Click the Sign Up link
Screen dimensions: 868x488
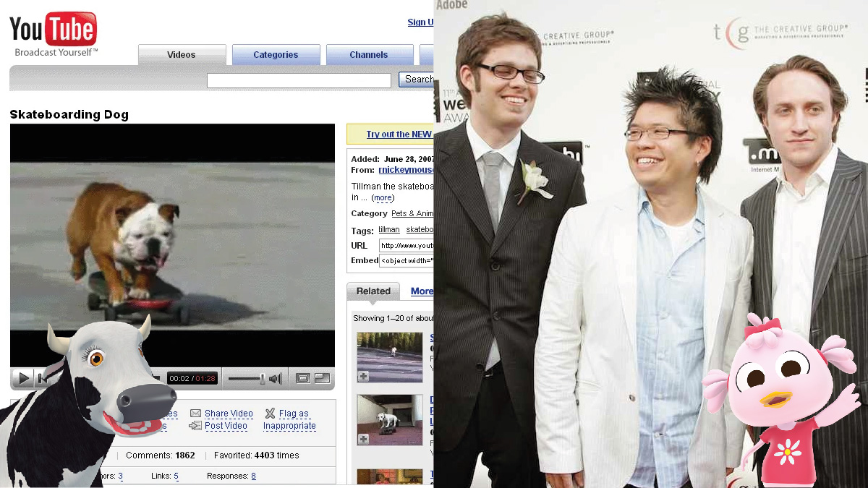pyautogui.click(x=420, y=22)
